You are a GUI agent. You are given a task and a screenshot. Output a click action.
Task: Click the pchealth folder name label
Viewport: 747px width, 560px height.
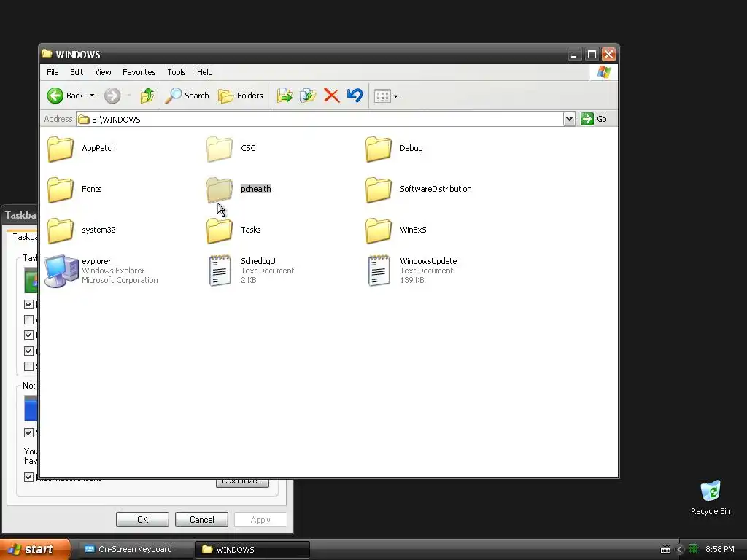(256, 189)
